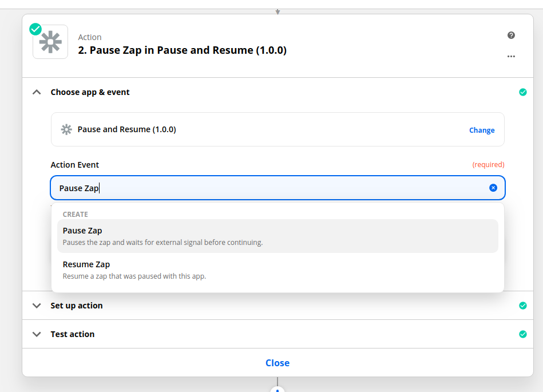Click the green status check for Test action
The width and height of the screenshot is (543, 392).
pos(522,334)
